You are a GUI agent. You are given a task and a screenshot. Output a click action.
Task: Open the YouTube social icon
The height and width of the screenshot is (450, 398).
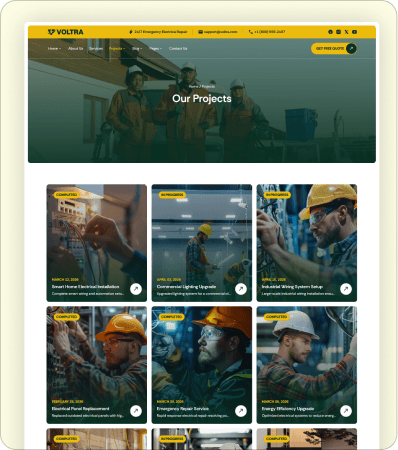point(354,32)
